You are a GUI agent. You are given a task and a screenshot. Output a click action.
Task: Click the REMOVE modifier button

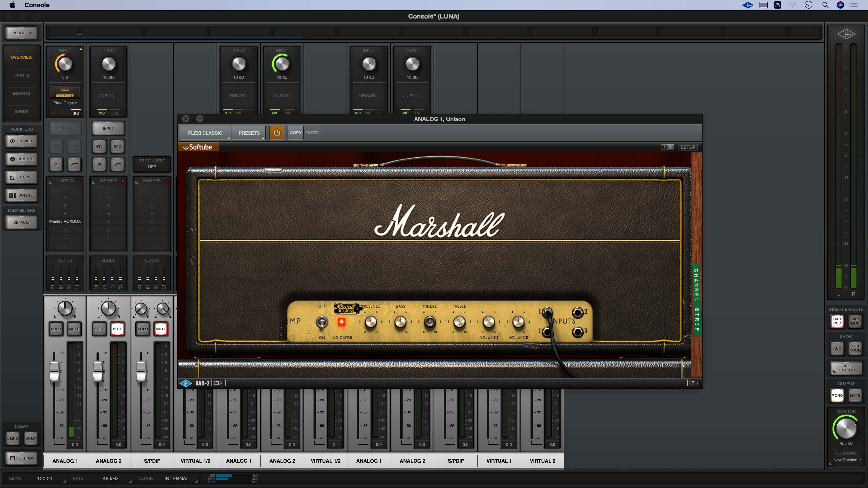coord(22,159)
